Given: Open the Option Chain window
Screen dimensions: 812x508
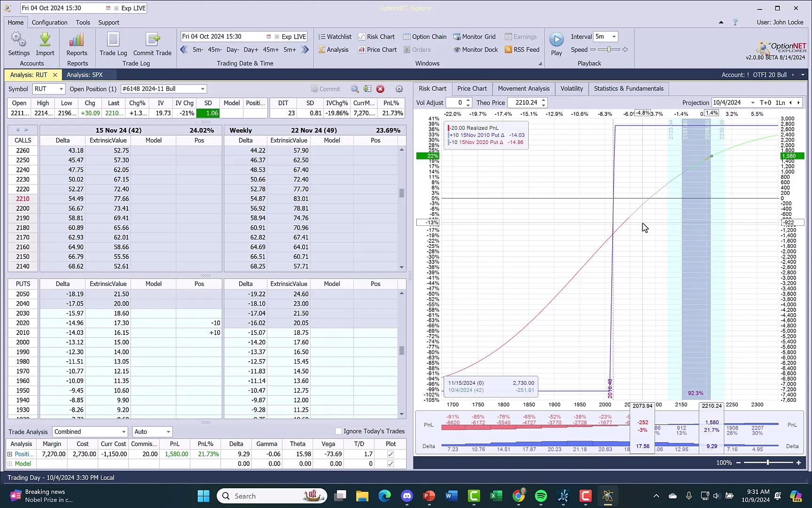Looking at the screenshot, I should (425, 37).
